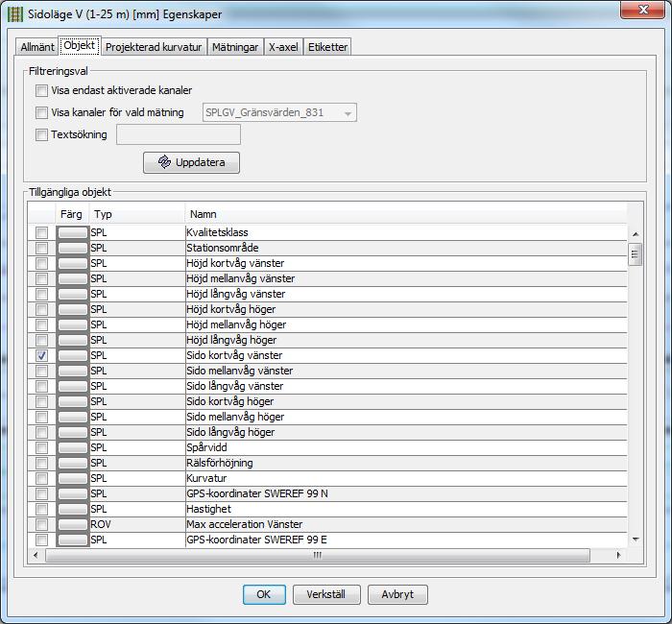This screenshot has height=624, width=672.
Task: Enable the Kurvatur row checkbox
Action: point(41,478)
